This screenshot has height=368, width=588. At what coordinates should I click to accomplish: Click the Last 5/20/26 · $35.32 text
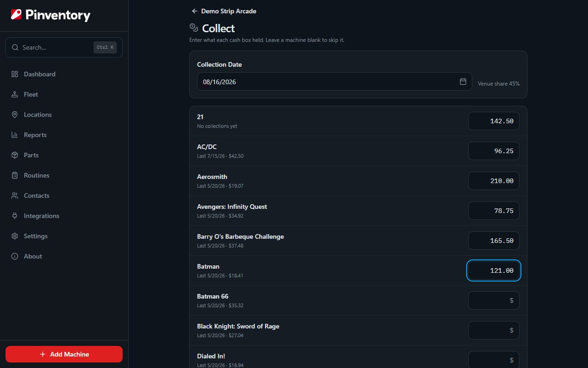220,305
